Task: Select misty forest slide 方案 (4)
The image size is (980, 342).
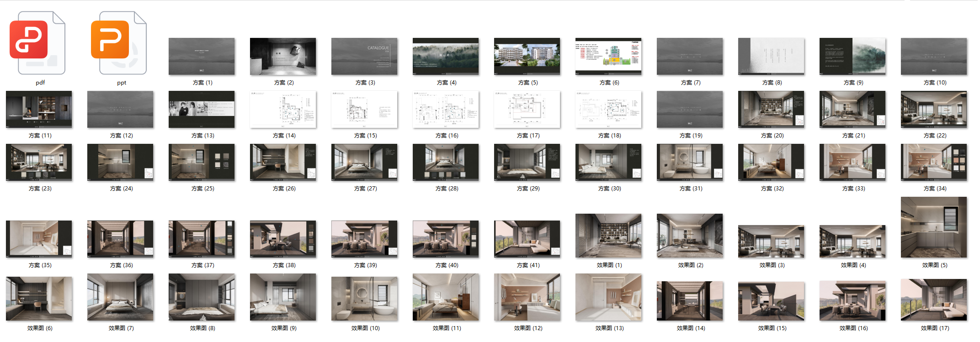Action: point(446,57)
